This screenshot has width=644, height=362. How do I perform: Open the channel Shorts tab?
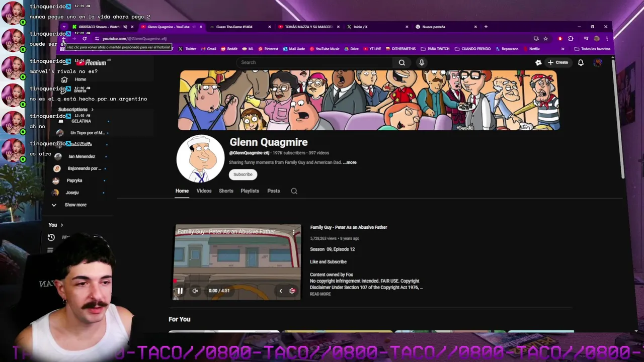226,191
